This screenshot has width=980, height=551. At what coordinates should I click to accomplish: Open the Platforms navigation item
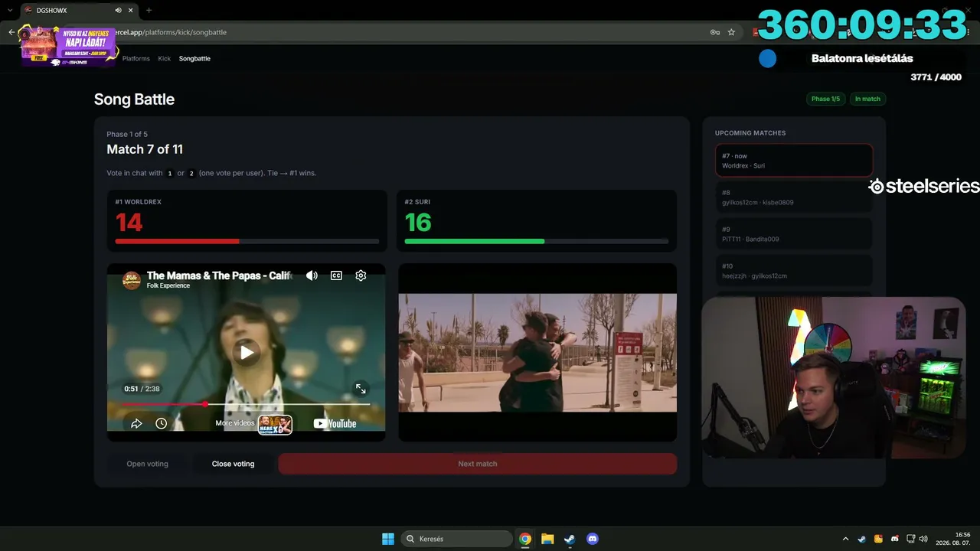(136, 58)
